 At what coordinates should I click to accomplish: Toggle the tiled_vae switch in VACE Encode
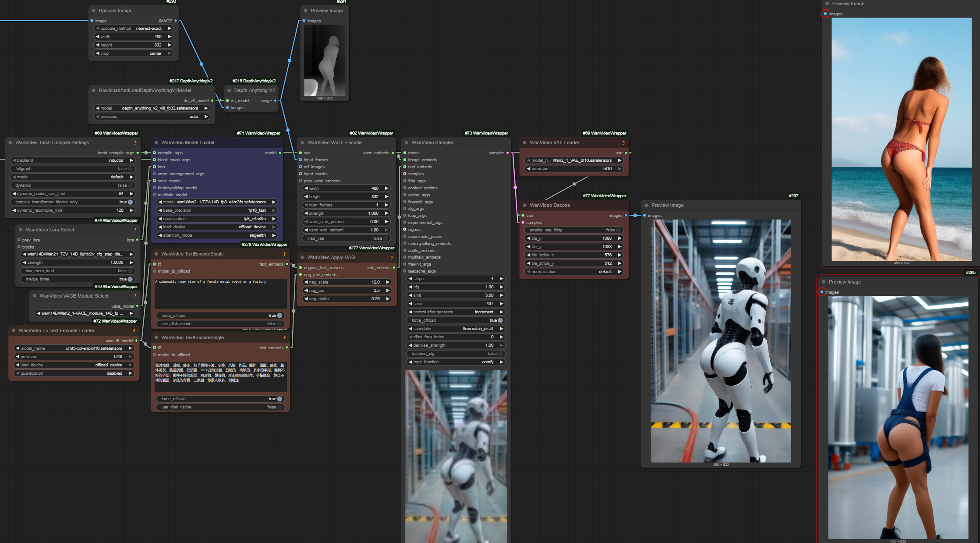(x=385, y=238)
